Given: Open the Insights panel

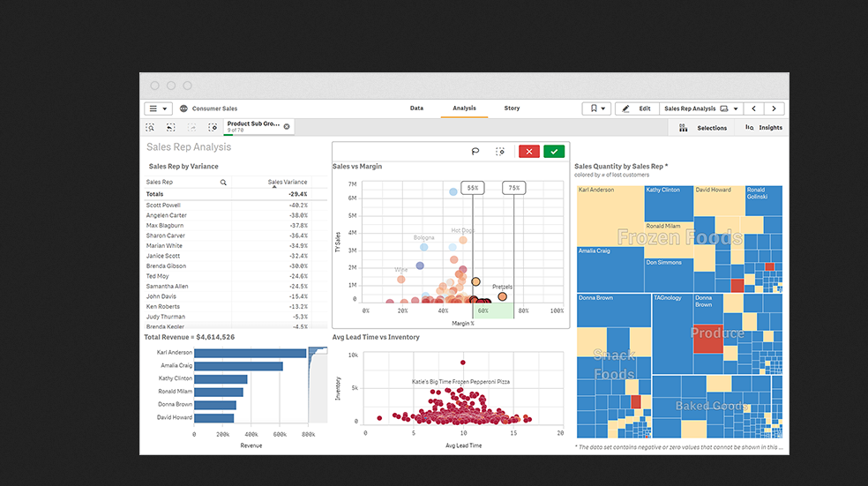Looking at the screenshot, I should 763,128.
